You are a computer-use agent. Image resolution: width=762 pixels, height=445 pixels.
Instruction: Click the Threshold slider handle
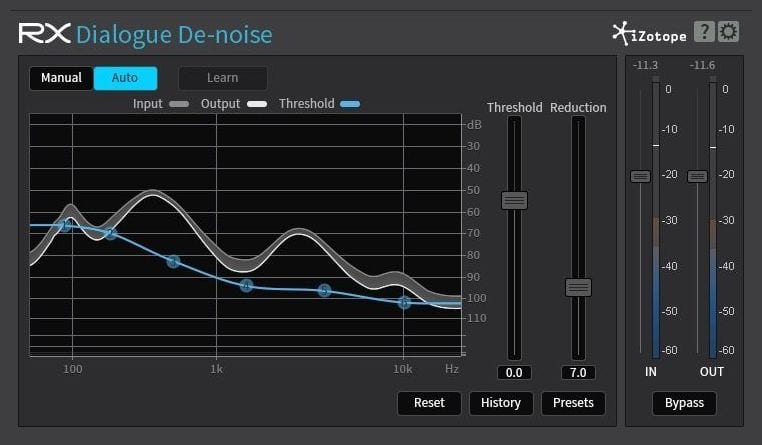(515, 200)
